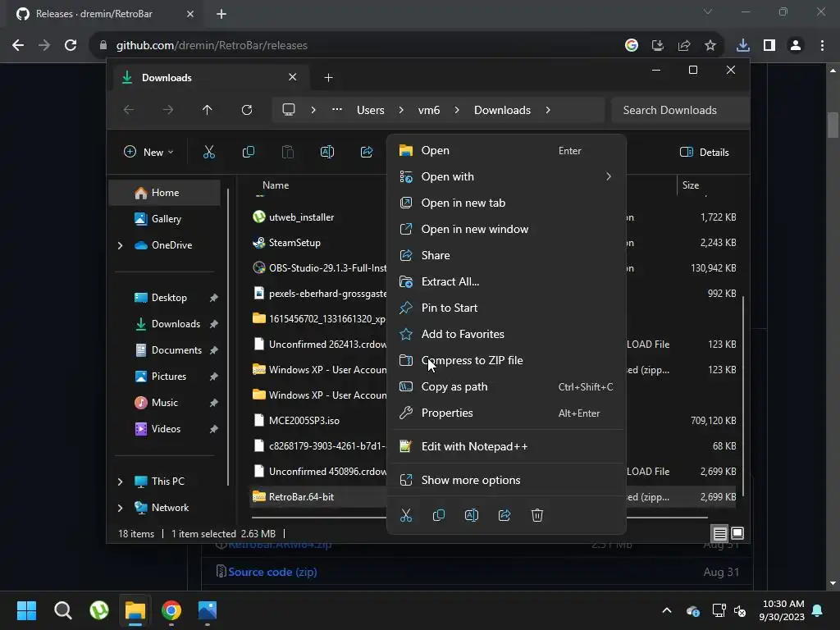Show hidden system tray icons
Image resolution: width=840 pixels, height=630 pixels.
667,610
